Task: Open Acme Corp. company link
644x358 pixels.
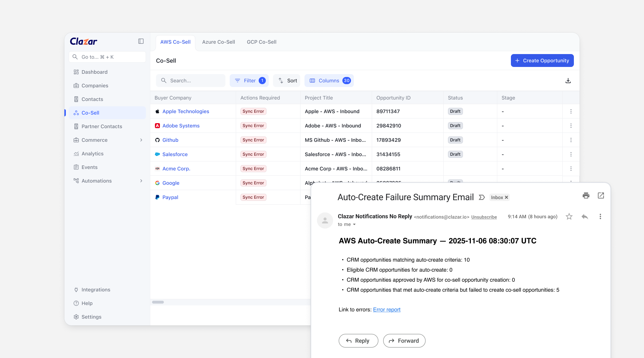Action: point(176,169)
